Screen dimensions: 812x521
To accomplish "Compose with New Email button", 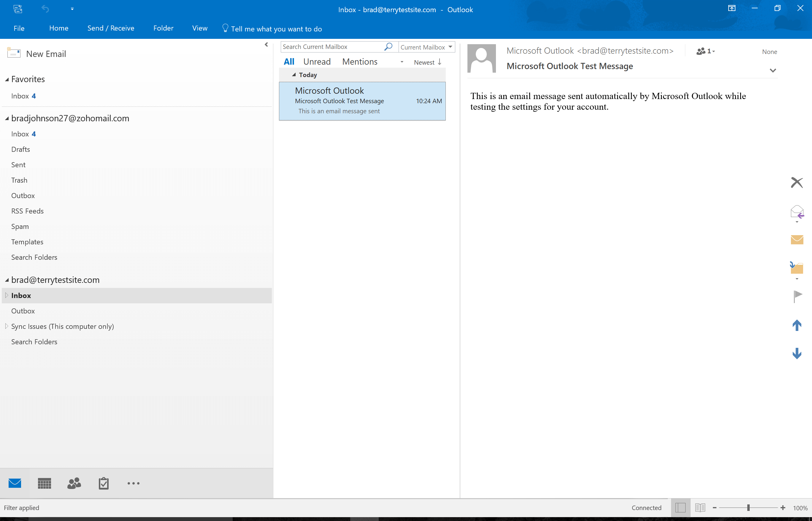I will (37, 54).
